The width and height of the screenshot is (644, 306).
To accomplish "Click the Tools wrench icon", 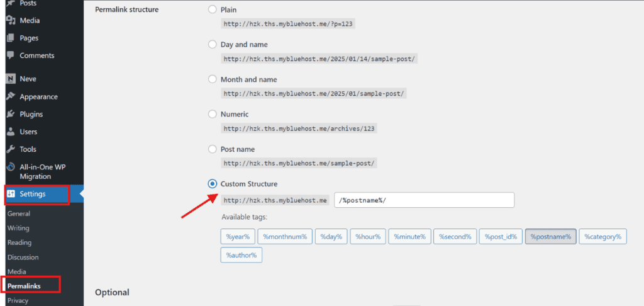I will [11, 149].
